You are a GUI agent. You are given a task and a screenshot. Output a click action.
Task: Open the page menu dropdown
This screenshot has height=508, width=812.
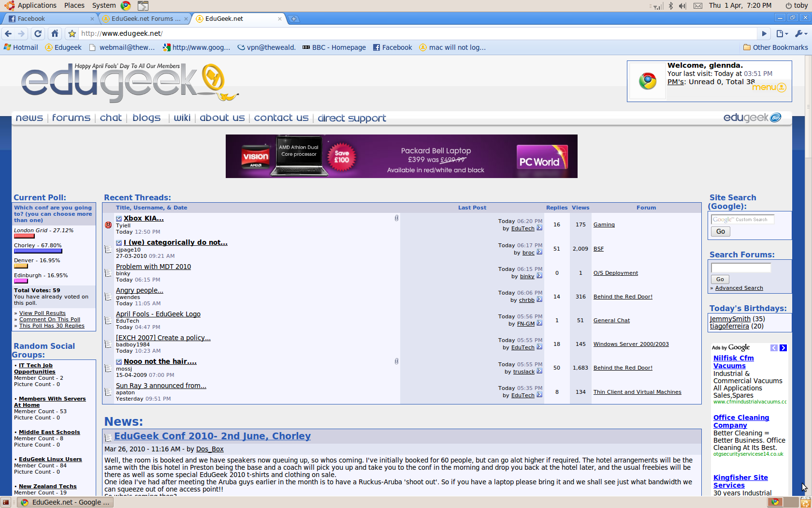(782, 33)
